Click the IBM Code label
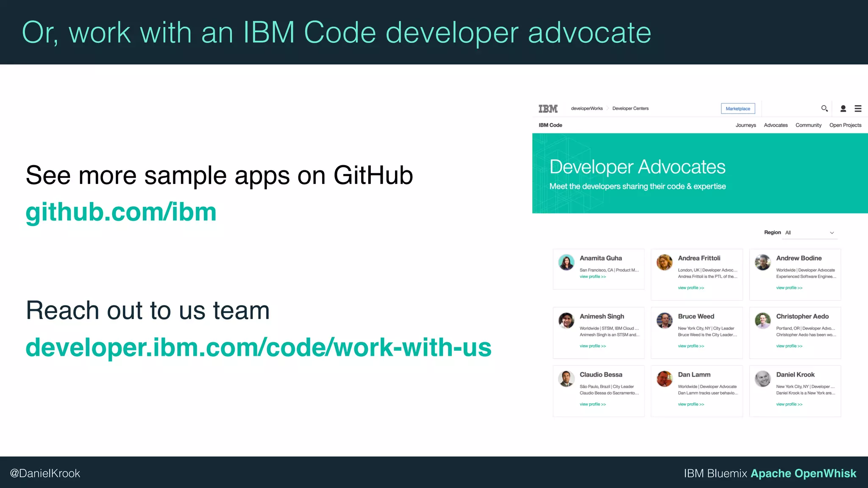 tap(550, 125)
